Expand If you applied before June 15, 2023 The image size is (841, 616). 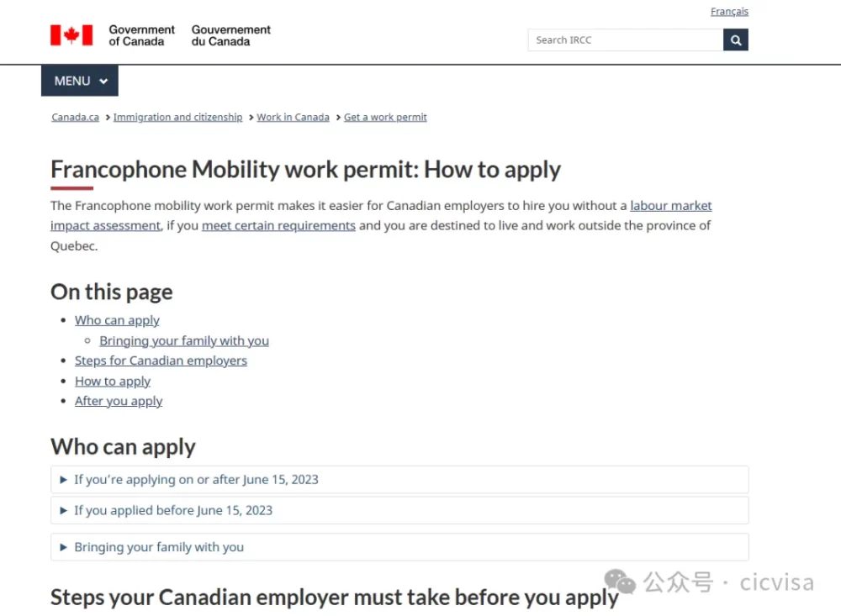(173, 510)
